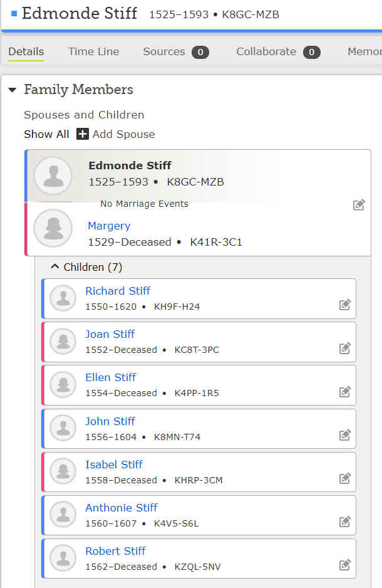This screenshot has width=382, height=588.
Task: Click the edit icon on Robert Stiff's card
Action: tap(345, 564)
